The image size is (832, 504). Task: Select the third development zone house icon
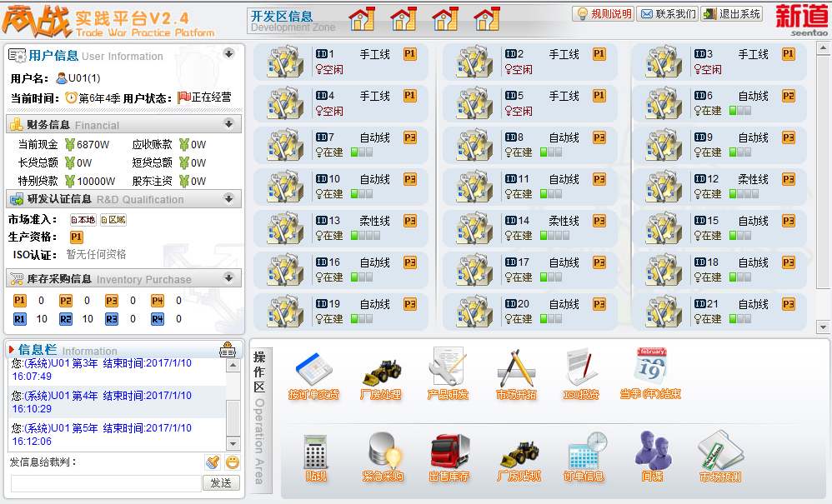coord(445,19)
